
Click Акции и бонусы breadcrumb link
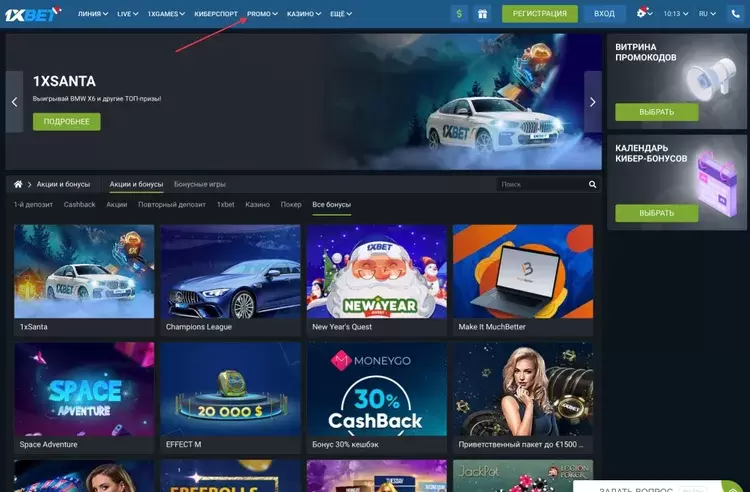pyautogui.click(x=63, y=184)
